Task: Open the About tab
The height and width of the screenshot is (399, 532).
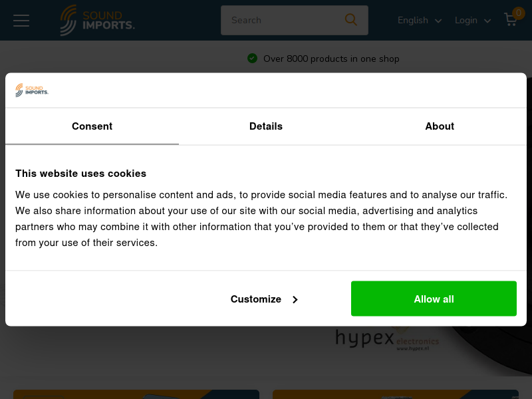Action: [440, 126]
